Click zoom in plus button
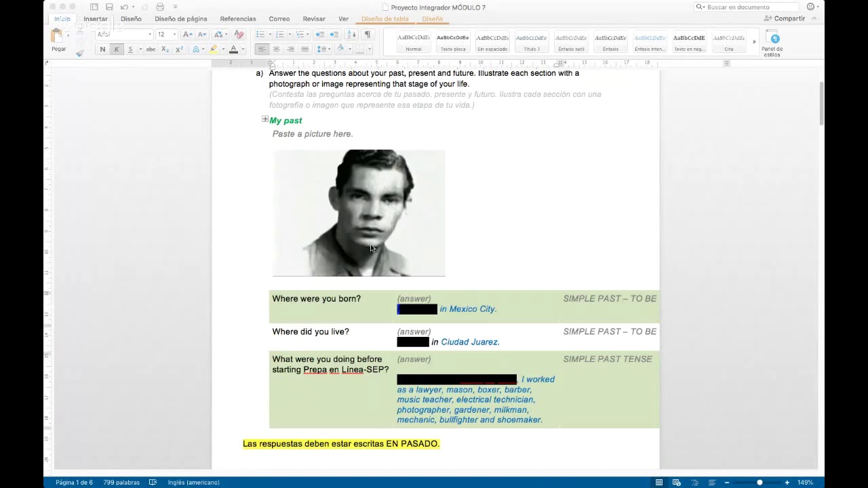 [x=787, y=482]
